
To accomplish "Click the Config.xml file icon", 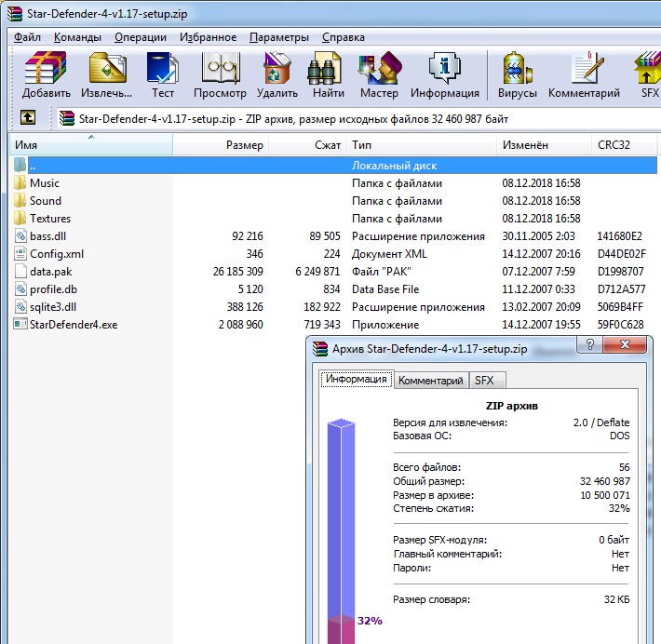I will (x=20, y=253).
